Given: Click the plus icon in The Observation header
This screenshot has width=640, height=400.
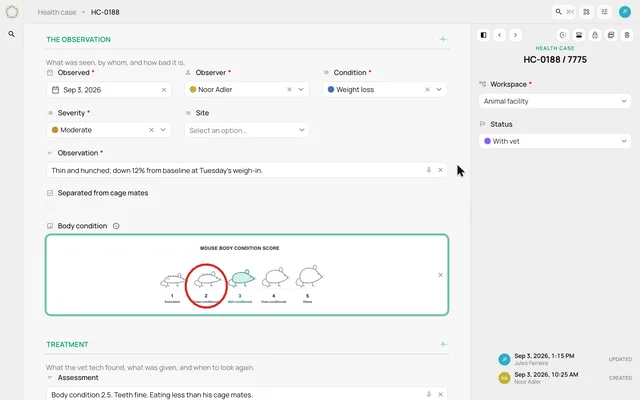Looking at the screenshot, I should coord(443,39).
